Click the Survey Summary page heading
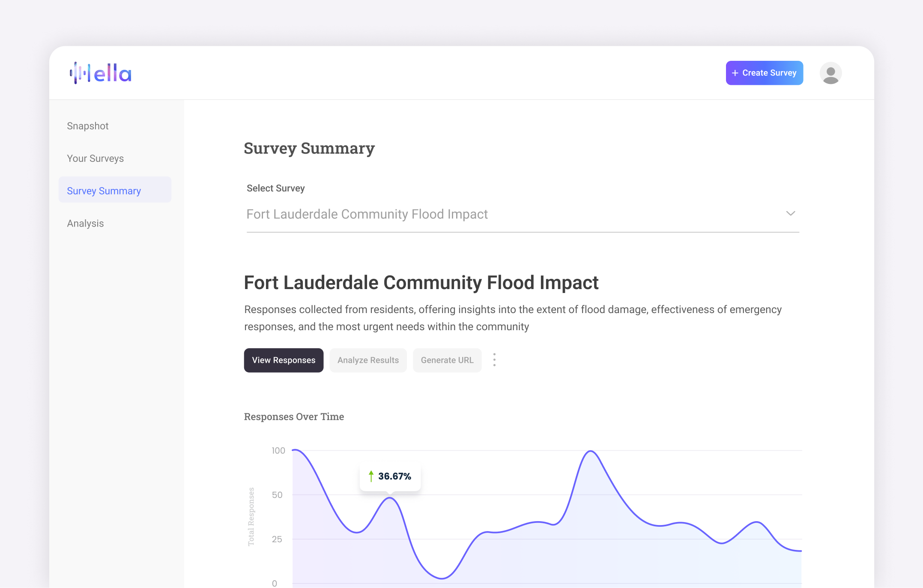This screenshot has height=588, width=923. click(309, 148)
